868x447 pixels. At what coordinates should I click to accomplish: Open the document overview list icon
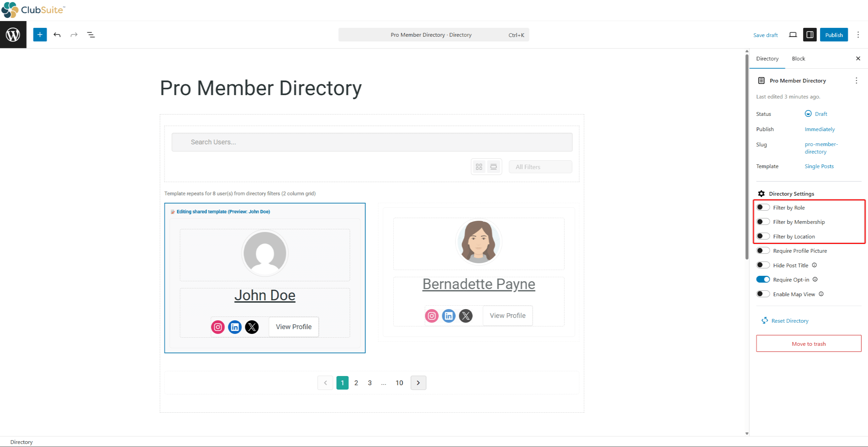pos(91,35)
